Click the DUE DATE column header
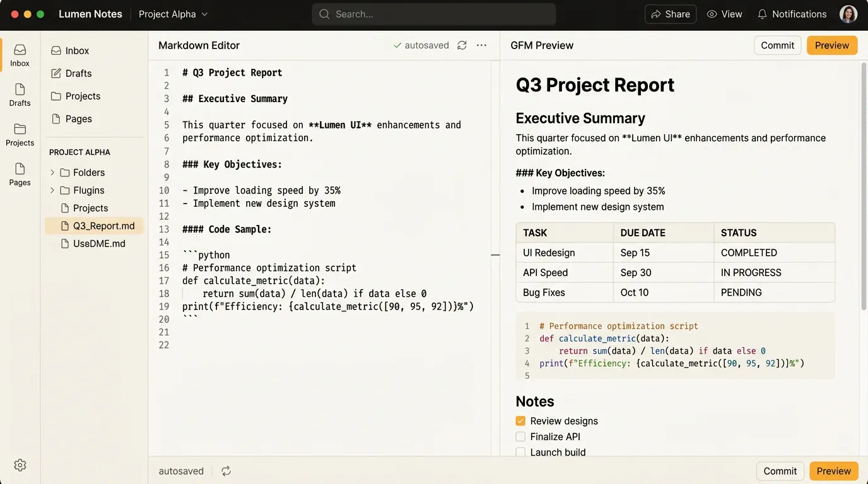Viewport: 868px width, 484px height. [664, 233]
